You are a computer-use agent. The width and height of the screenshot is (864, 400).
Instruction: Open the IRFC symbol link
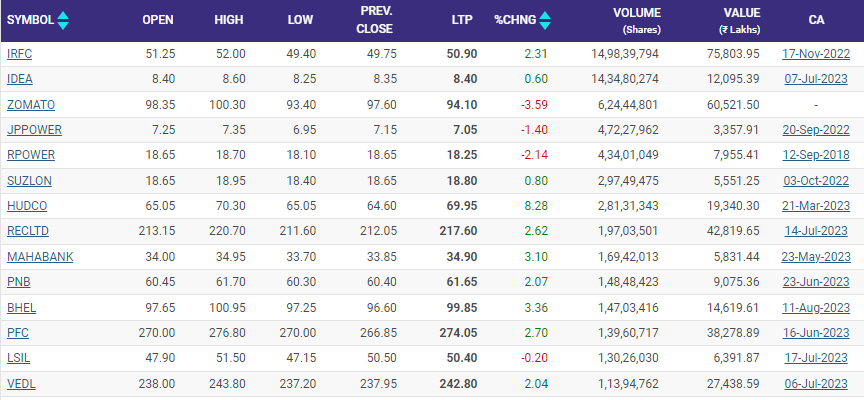pyautogui.click(x=20, y=54)
